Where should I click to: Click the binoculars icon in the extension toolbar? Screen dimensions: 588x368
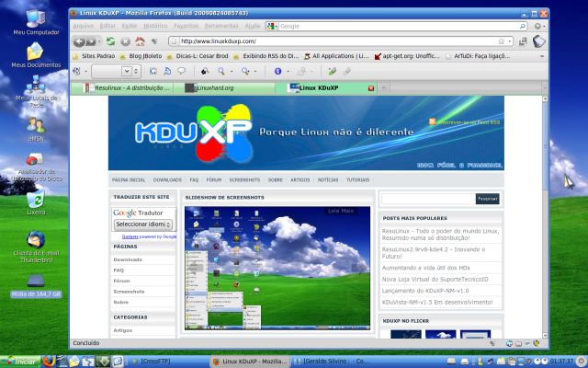pyautogui.click(x=205, y=71)
